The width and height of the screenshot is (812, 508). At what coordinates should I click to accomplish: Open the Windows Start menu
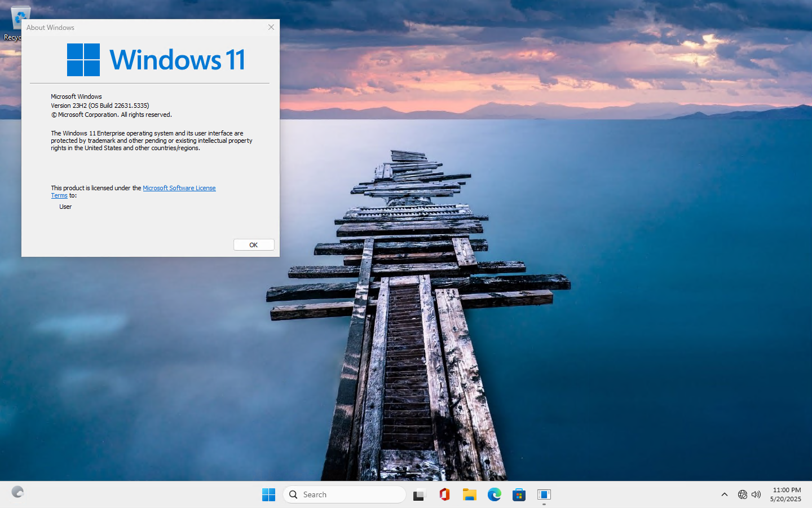pyautogui.click(x=269, y=494)
